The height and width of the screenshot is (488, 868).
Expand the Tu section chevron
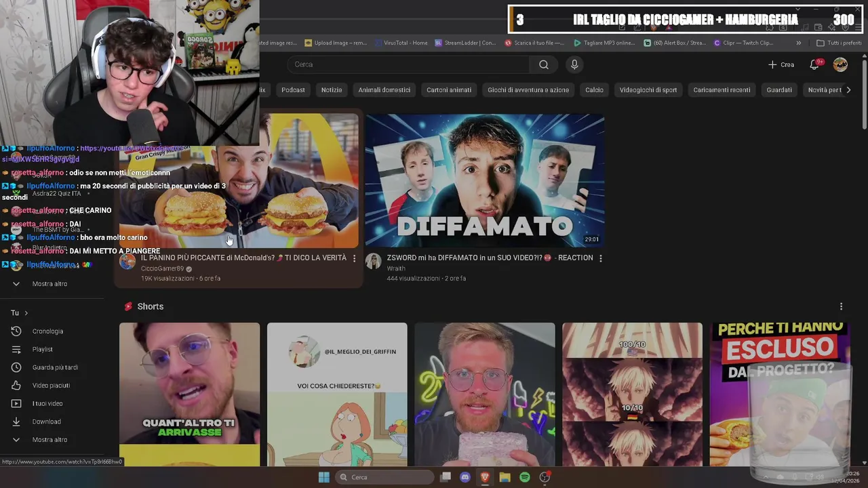(26, 313)
